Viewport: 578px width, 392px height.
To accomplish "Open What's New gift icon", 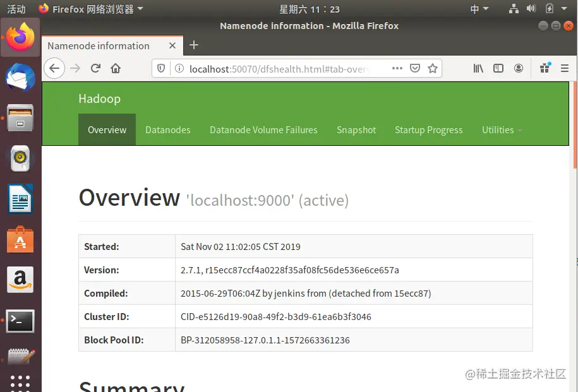I will (x=545, y=68).
